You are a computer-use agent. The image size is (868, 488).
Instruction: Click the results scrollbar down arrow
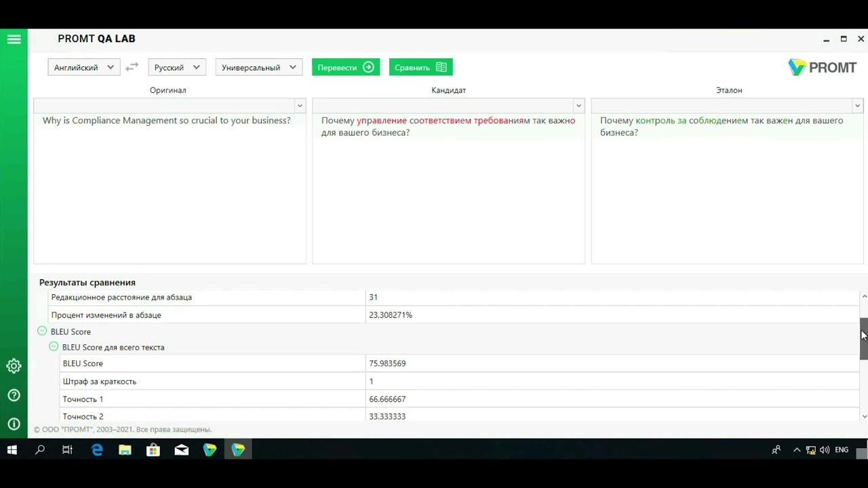(864, 416)
